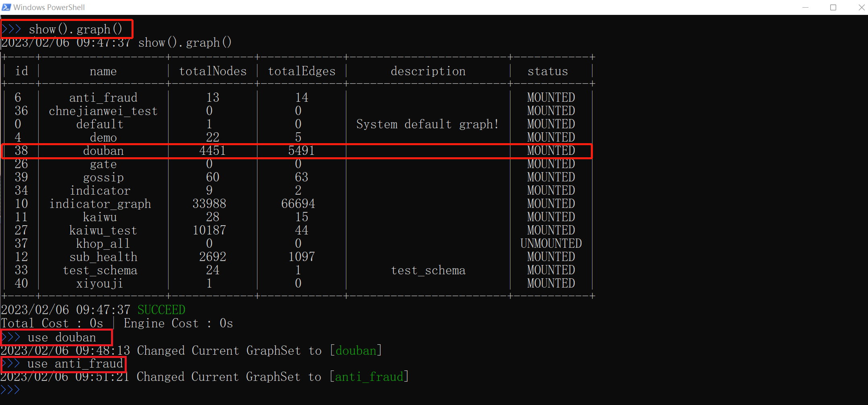Viewport: 868px width, 405px height.
Task: Click the 'test_schema' description cell
Action: (428, 270)
